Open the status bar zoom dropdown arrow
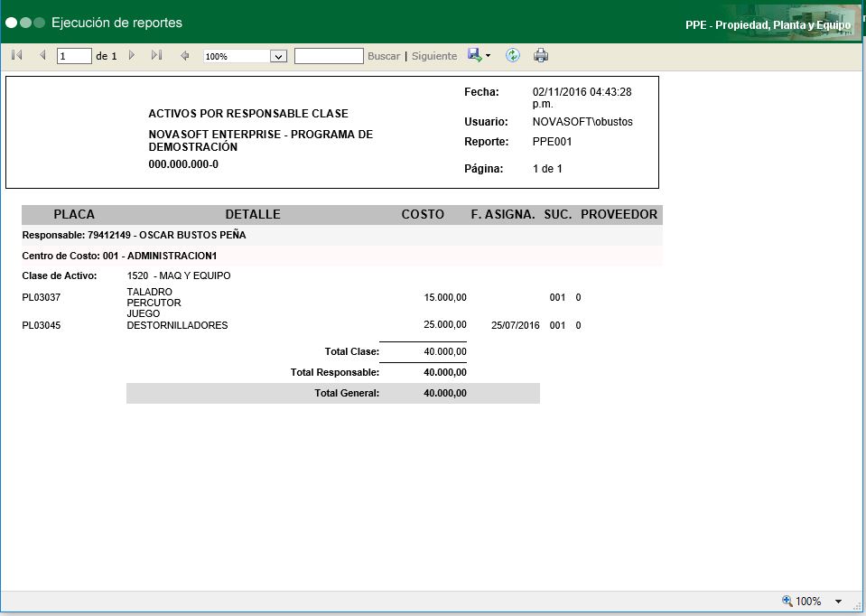Viewport: 866px width, 616px height. [x=838, y=602]
